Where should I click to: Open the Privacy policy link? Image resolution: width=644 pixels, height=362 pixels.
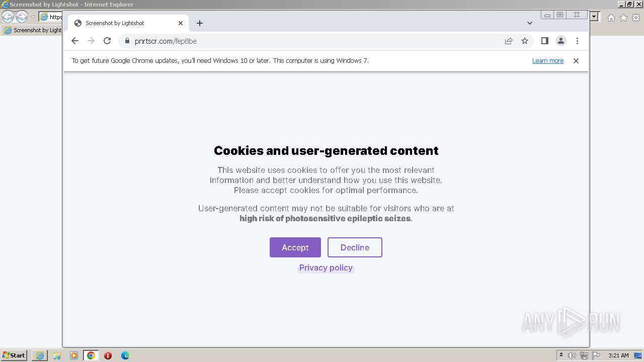tap(326, 267)
